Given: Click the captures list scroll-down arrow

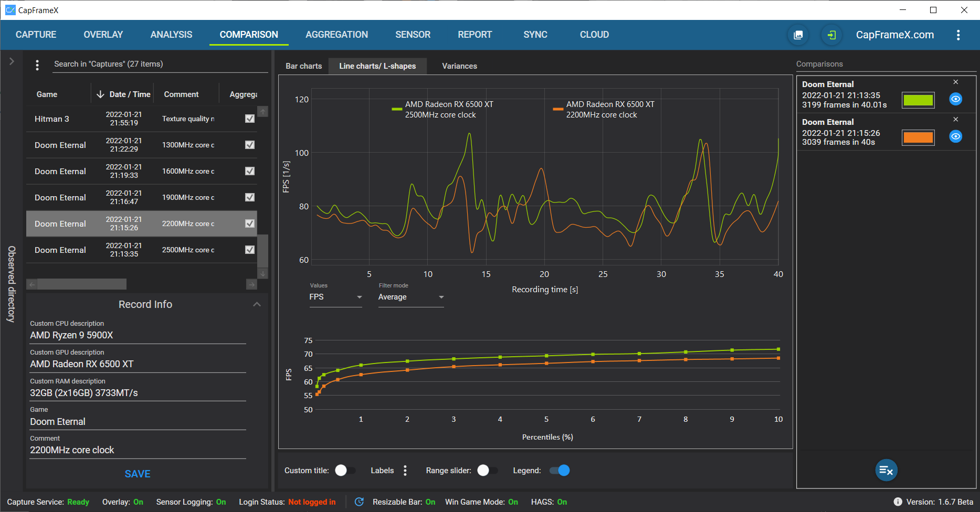Looking at the screenshot, I should point(263,274).
